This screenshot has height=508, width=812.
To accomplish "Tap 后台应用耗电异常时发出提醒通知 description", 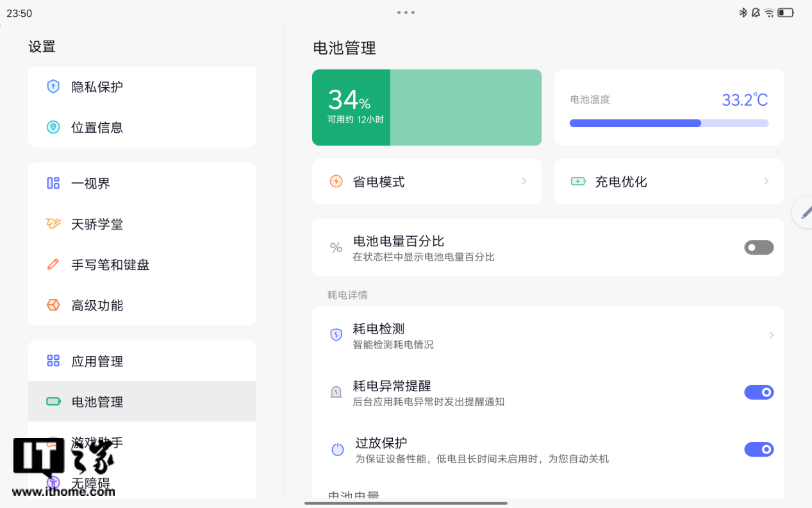I will (429, 402).
